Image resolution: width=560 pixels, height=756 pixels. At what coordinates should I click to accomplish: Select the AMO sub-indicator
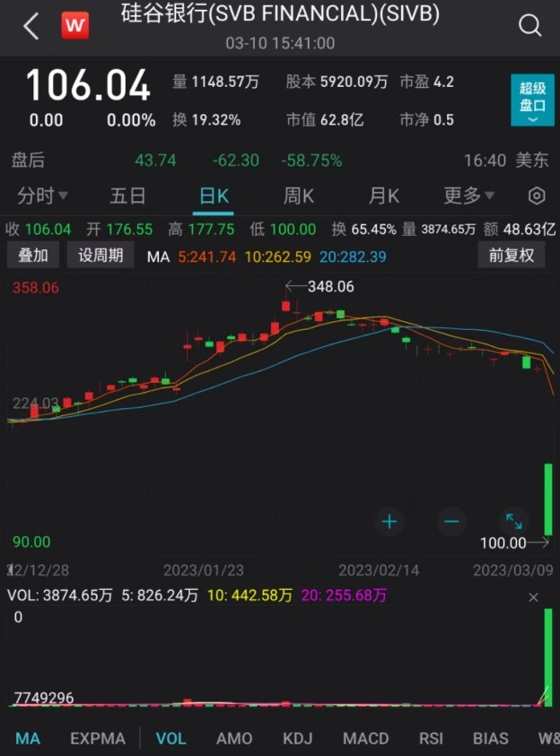point(234,738)
